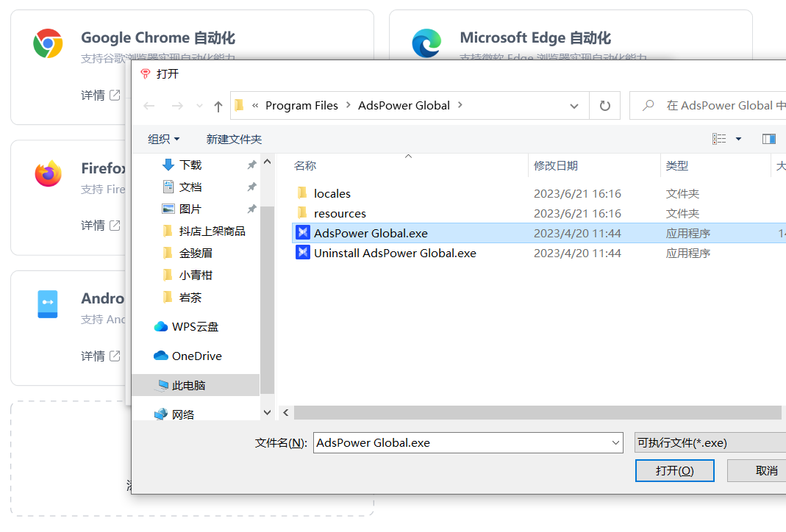786x532 pixels.
Task: Click the Microsoft Edge automation icon
Action: (x=426, y=44)
